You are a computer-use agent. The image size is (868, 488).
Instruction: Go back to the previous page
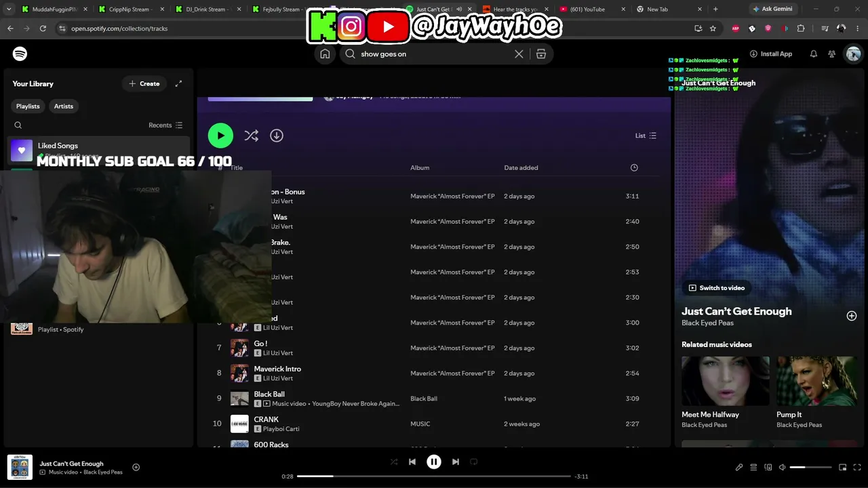[x=10, y=28]
